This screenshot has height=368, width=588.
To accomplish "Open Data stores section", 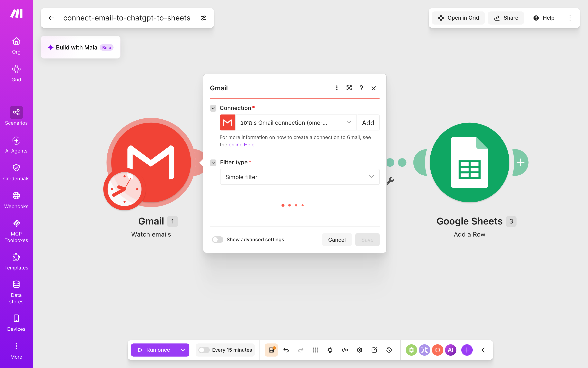I will point(16,292).
